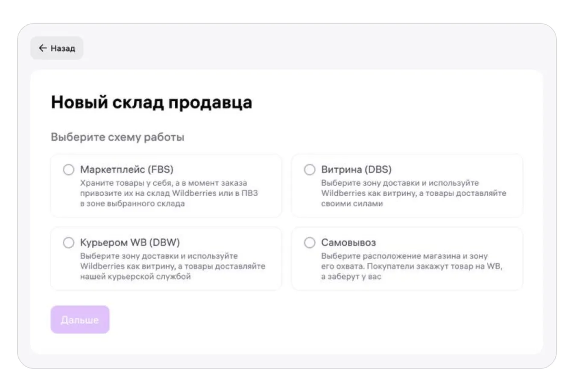Click the Новый склад продавца heading

click(x=151, y=102)
